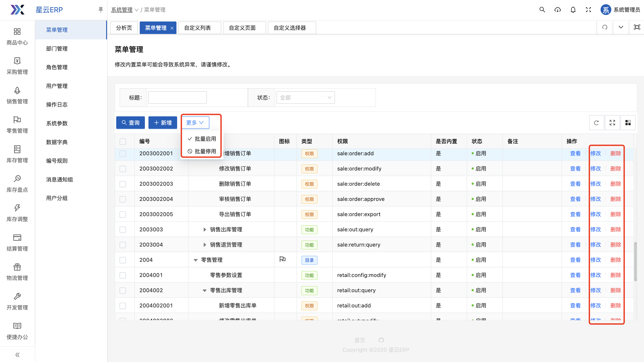The height and width of the screenshot is (362, 644).
Task: Click the table refresh icon
Action: (x=596, y=123)
